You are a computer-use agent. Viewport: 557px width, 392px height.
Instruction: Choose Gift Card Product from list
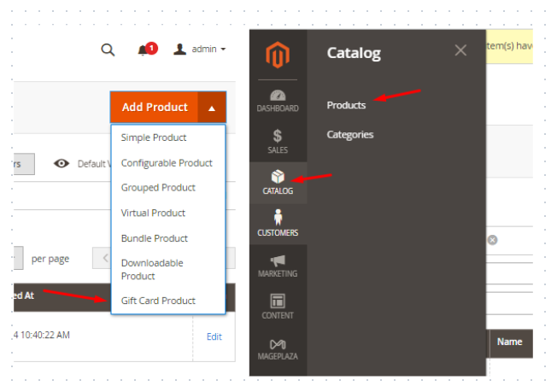(158, 301)
